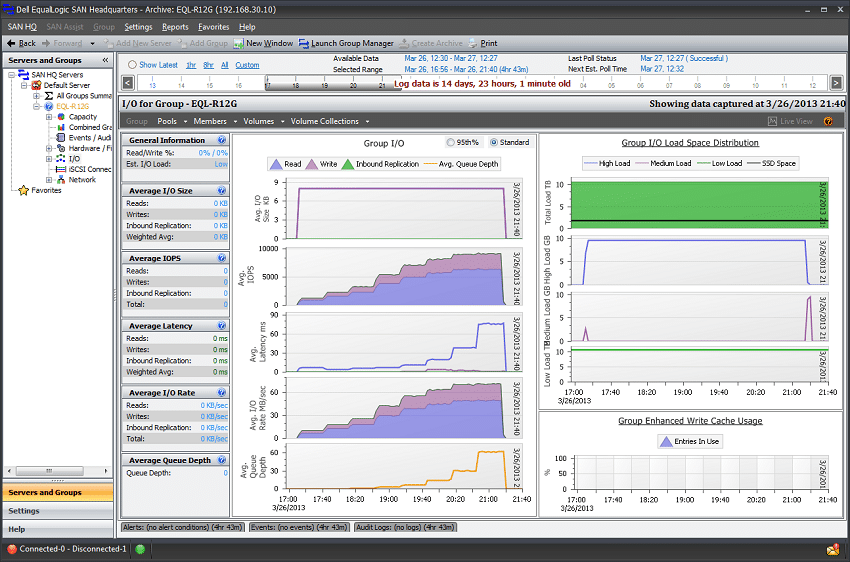This screenshot has height=562, width=850.
Task: Select the Combined Graphs tree item
Action: coord(85,127)
